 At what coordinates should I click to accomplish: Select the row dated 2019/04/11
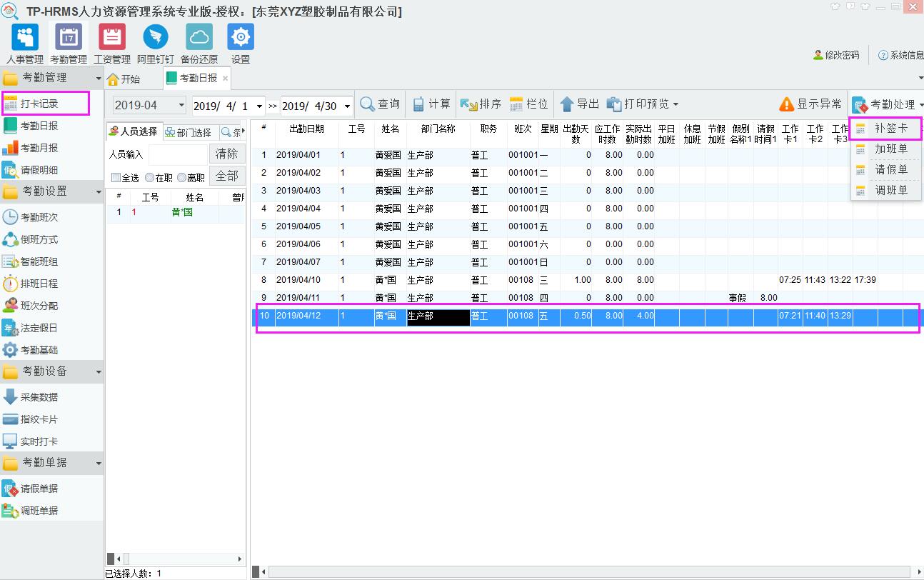pyautogui.click(x=587, y=298)
